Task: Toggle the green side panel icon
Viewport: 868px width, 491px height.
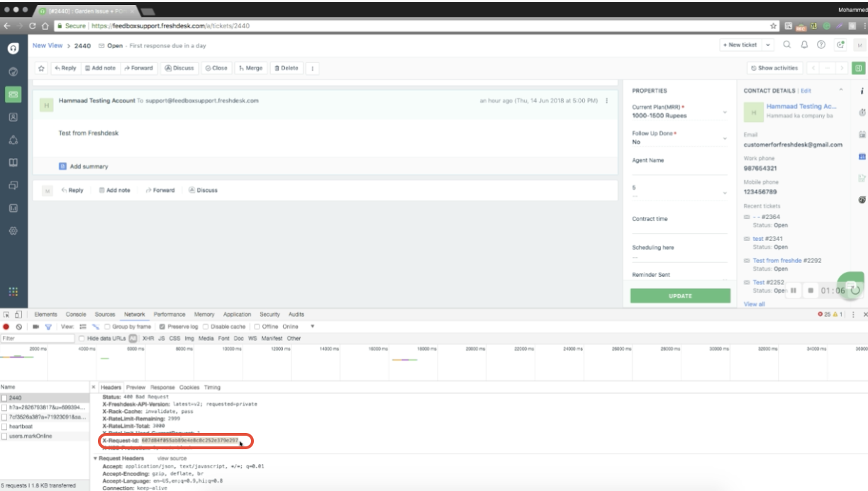Action: click(859, 68)
